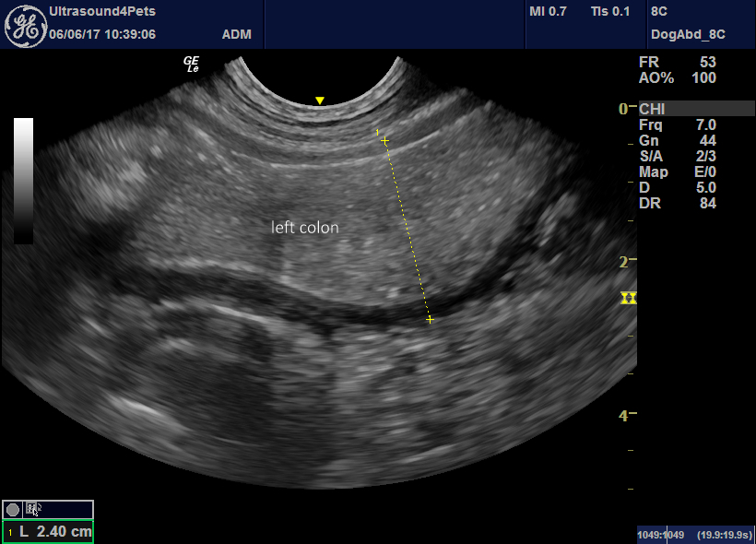Select the yellow focal zone marker

coord(629,298)
